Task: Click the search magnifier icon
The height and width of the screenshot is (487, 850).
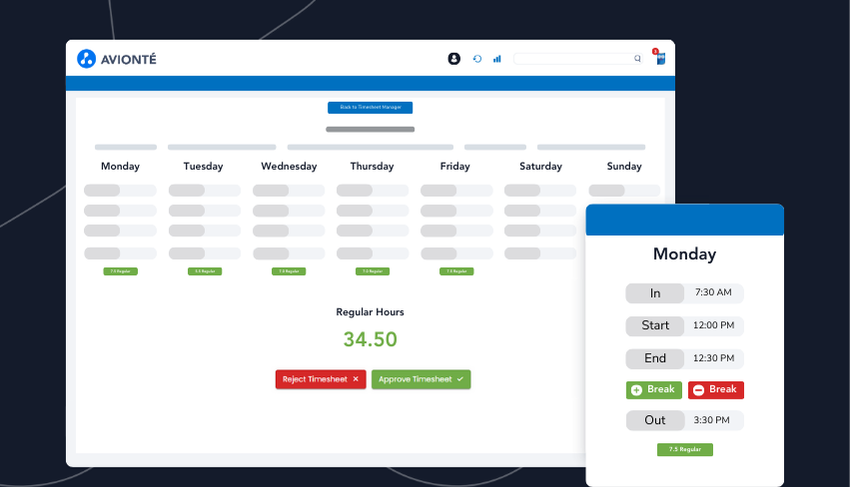Action: click(x=637, y=59)
